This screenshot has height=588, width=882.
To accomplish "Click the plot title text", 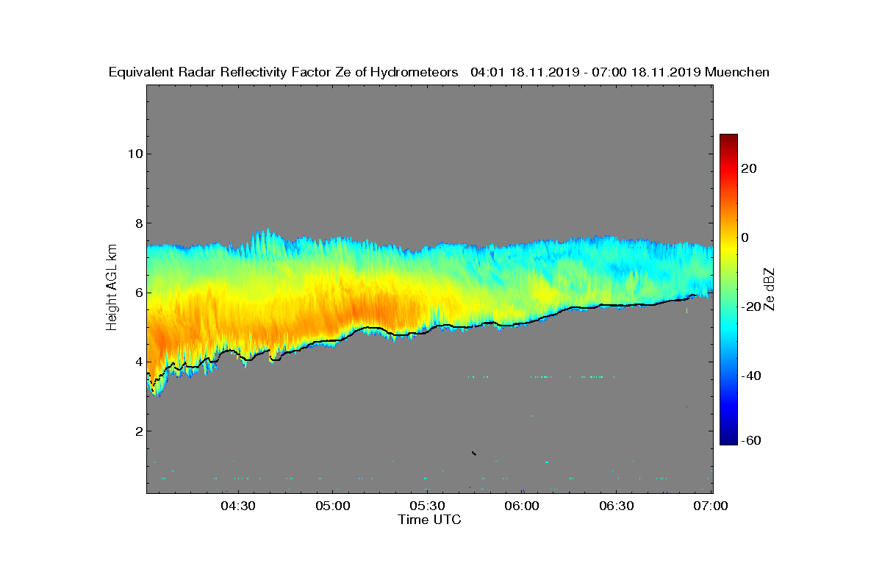I will 439,72.
